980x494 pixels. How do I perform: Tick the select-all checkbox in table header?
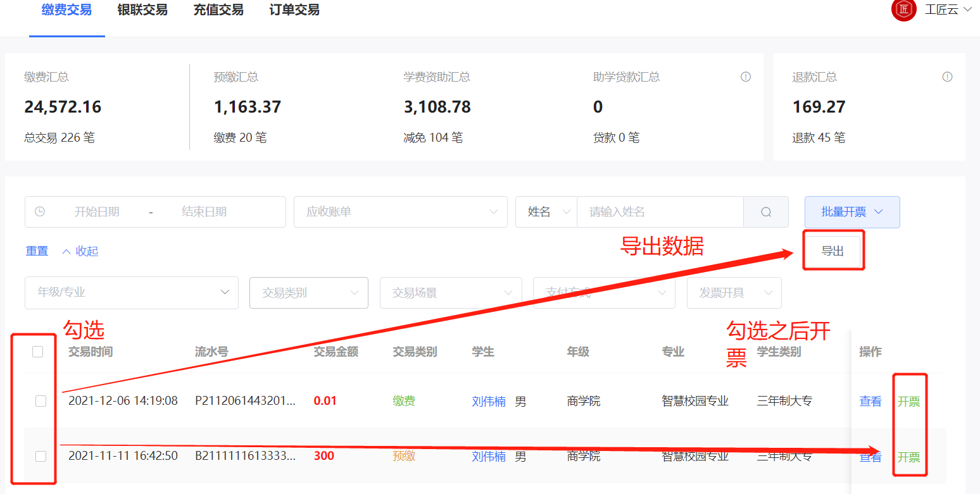[x=37, y=352]
